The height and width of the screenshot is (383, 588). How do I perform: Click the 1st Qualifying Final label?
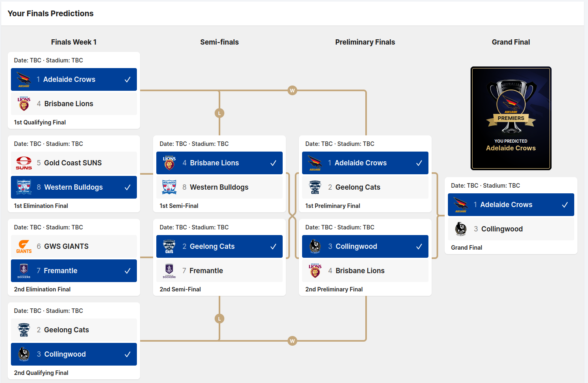(40, 122)
